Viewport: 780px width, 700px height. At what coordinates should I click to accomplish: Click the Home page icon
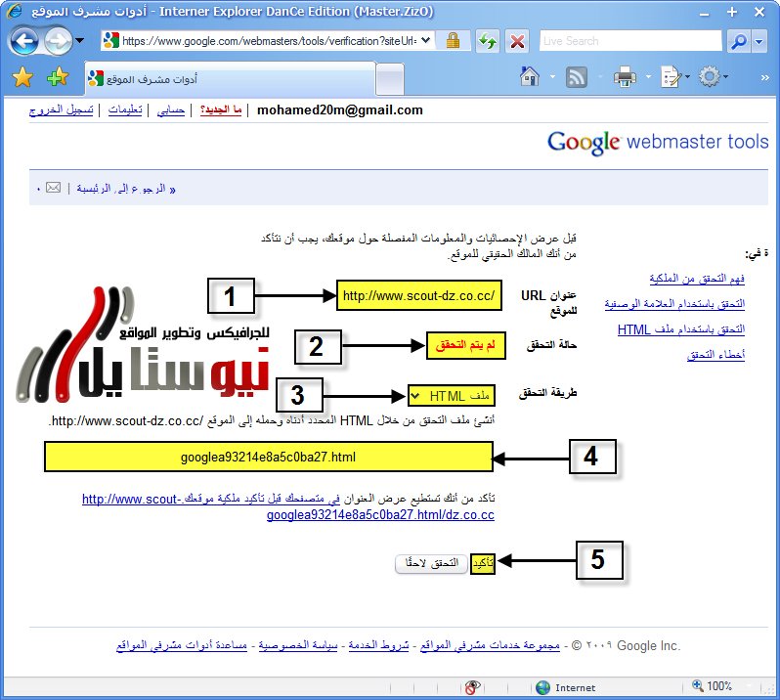(530, 76)
